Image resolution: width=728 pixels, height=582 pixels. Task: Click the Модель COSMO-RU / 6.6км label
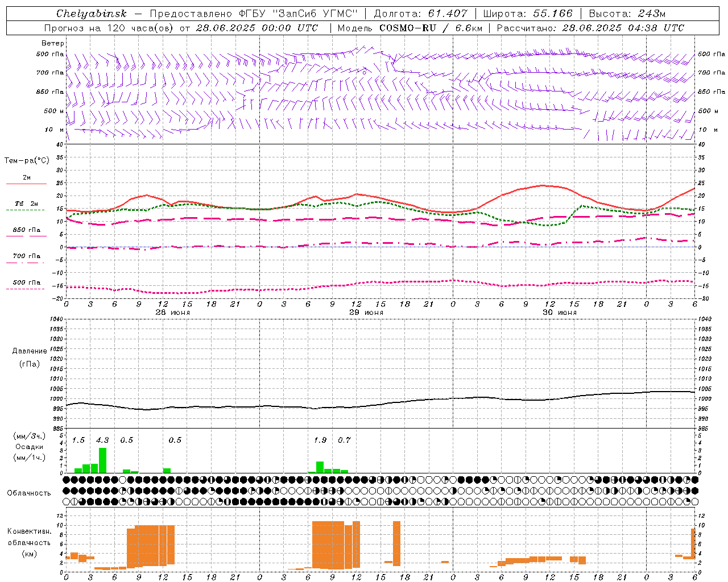[x=409, y=28]
